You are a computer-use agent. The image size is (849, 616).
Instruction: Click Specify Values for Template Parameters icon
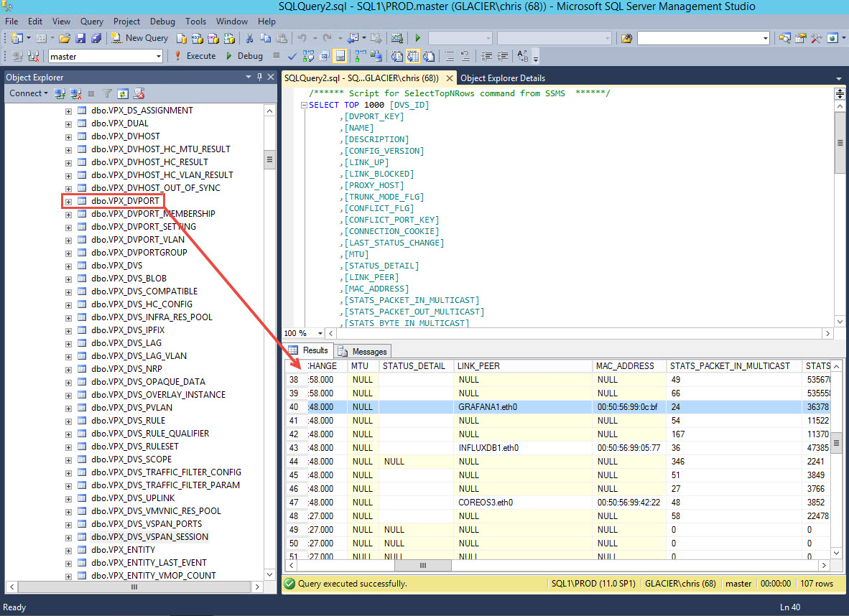522,56
